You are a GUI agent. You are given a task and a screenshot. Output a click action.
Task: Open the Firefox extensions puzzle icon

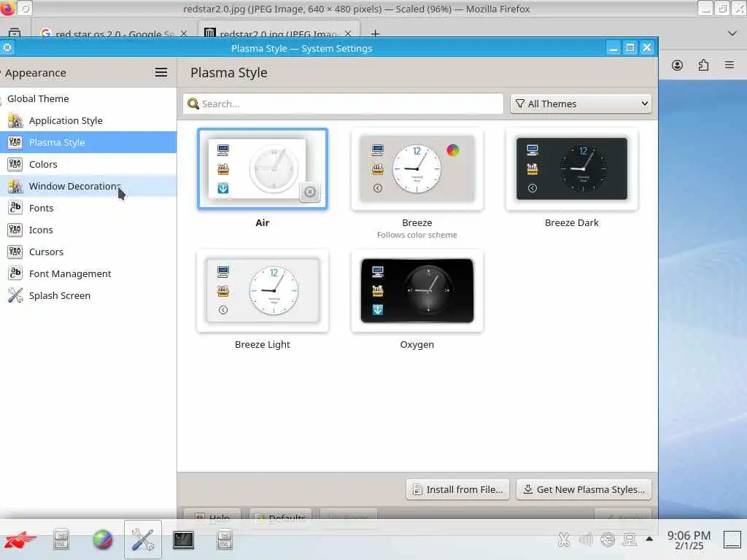tap(703, 65)
